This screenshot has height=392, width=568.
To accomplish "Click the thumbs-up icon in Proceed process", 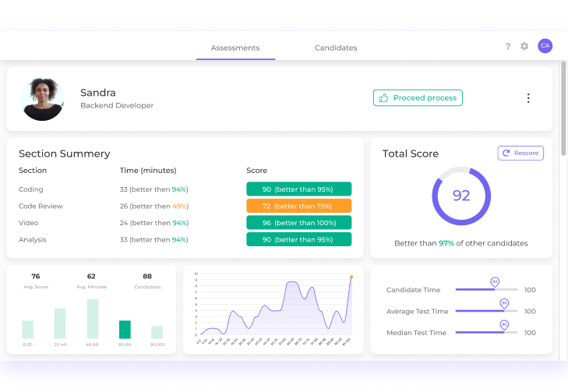I will pyautogui.click(x=383, y=98).
